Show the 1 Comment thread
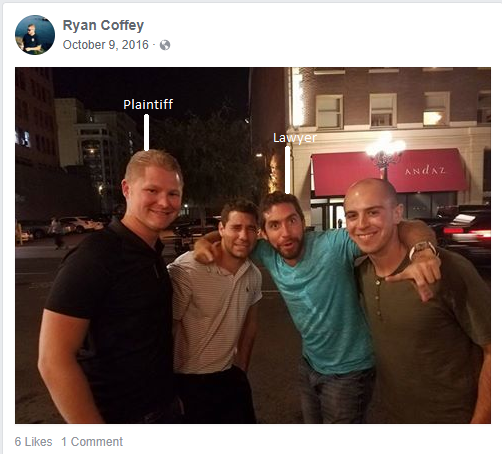 coord(92,442)
